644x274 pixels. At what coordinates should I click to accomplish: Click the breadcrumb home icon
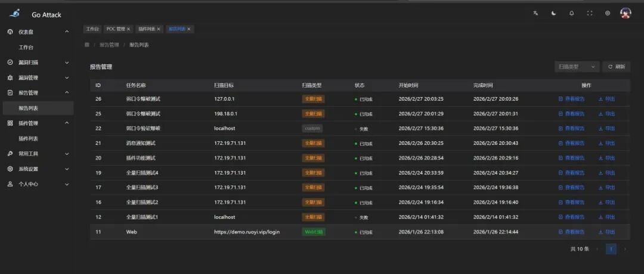click(87, 45)
